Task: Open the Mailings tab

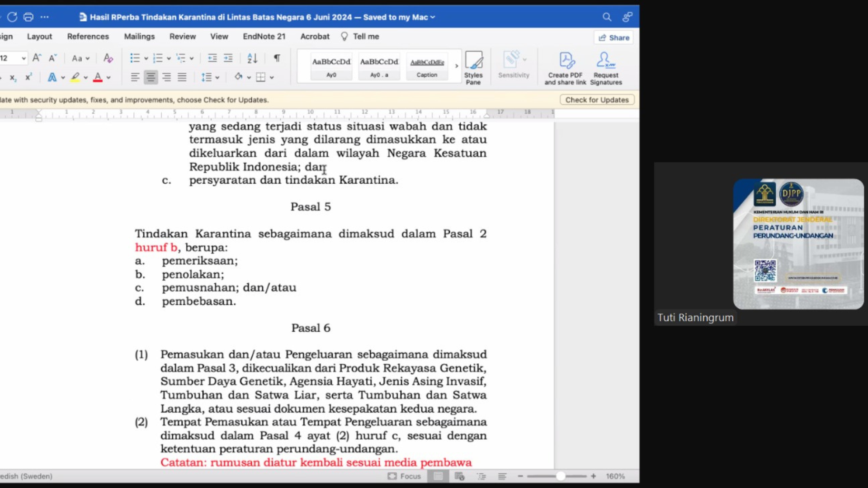Action: (139, 37)
